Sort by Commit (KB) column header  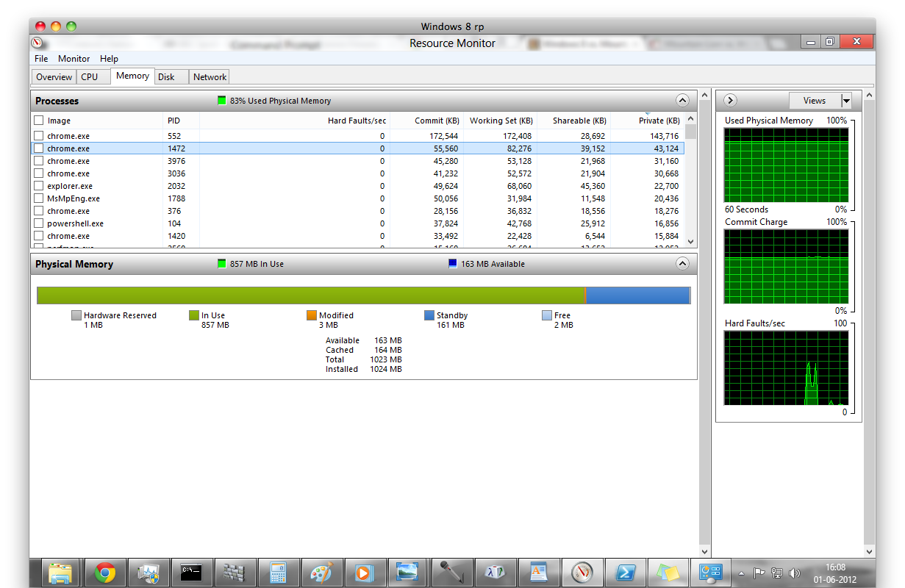tap(426, 121)
